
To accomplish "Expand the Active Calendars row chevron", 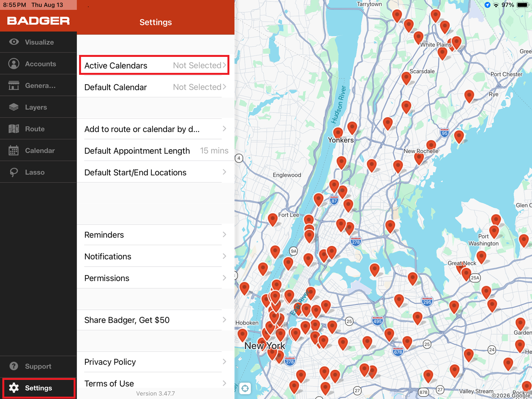I will tap(224, 65).
